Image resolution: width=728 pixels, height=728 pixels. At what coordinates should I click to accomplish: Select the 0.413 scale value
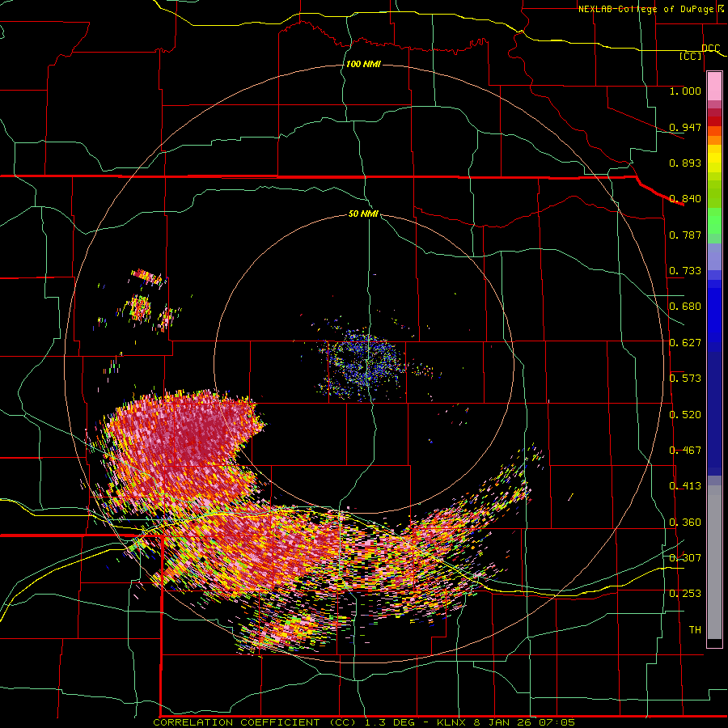[x=685, y=486]
